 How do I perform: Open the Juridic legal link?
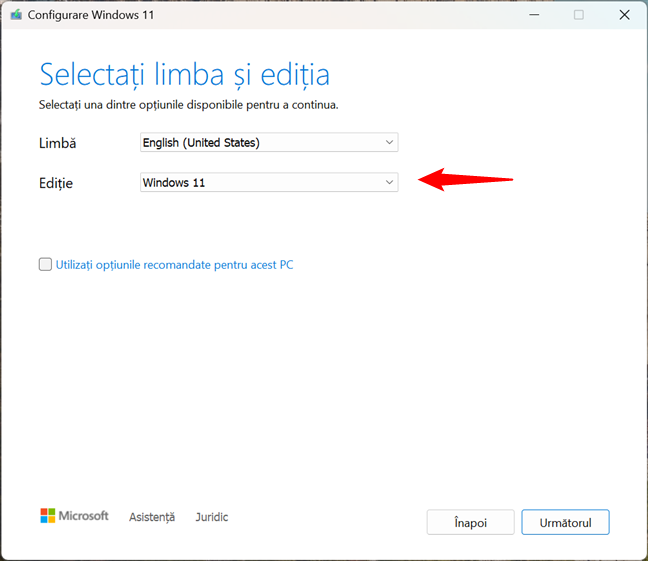pos(212,517)
